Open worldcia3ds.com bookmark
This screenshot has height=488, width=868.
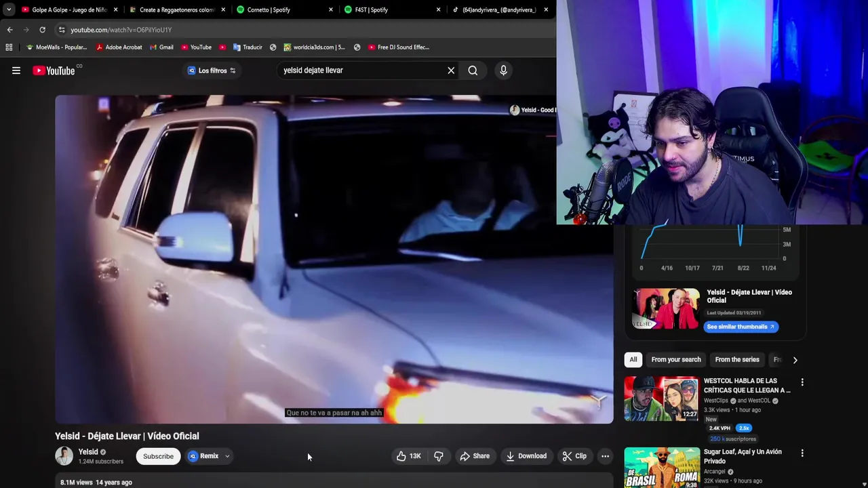(x=314, y=47)
